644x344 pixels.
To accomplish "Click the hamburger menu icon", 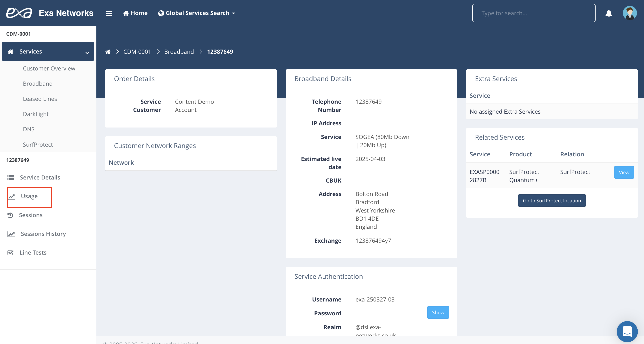I will point(109,13).
